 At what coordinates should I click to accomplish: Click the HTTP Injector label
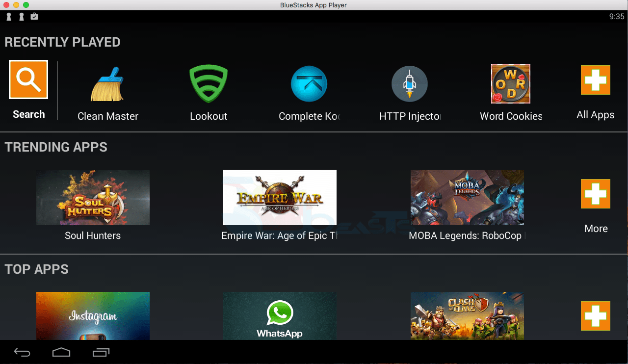point(410,116)
